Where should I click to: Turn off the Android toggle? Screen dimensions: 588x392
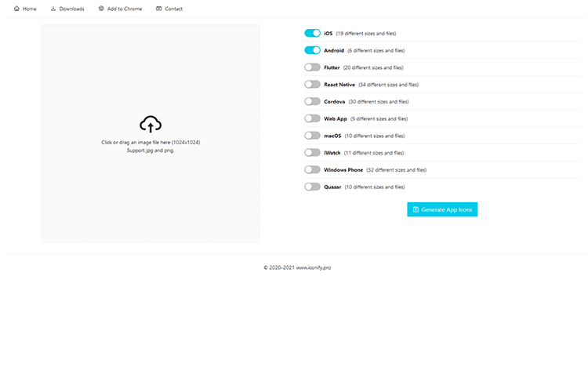pos(312,50)
